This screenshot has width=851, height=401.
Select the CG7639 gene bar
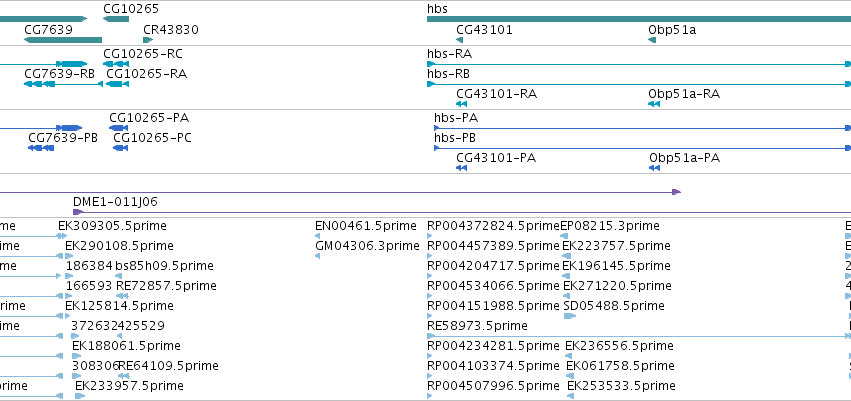pos(63,40)
